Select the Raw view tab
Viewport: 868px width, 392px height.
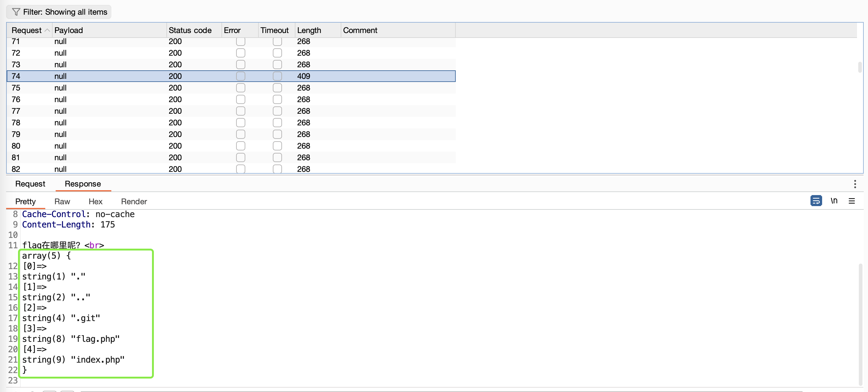[x=62, y=202]
